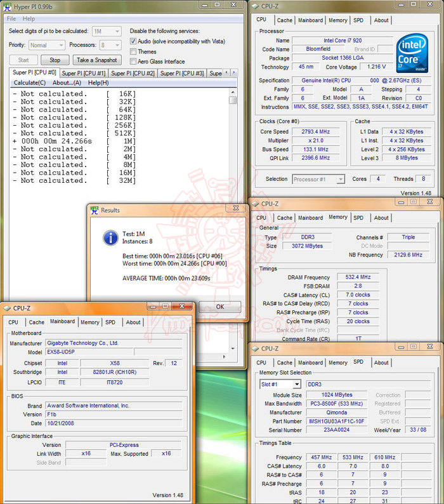Click Take a Snapshot button
Viewport: 444px width, 504px height.
97,60
